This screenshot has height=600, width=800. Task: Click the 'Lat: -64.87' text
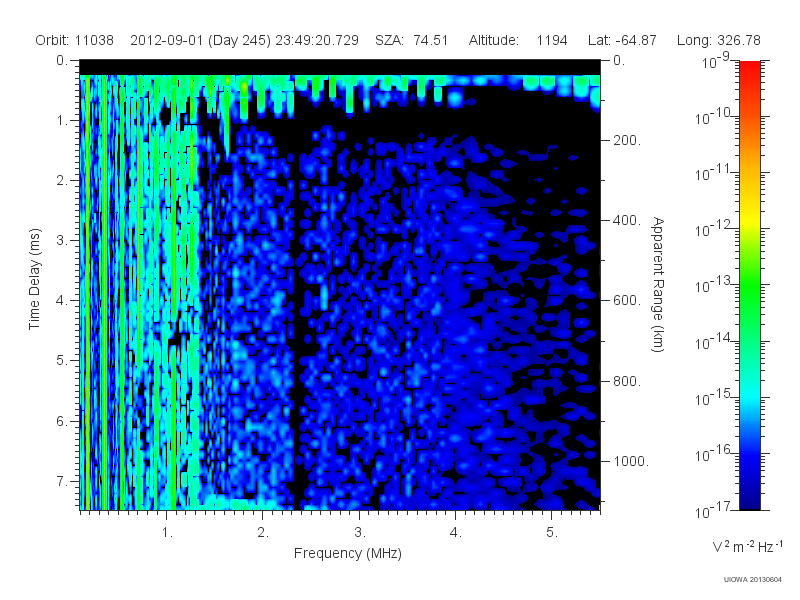622,40
